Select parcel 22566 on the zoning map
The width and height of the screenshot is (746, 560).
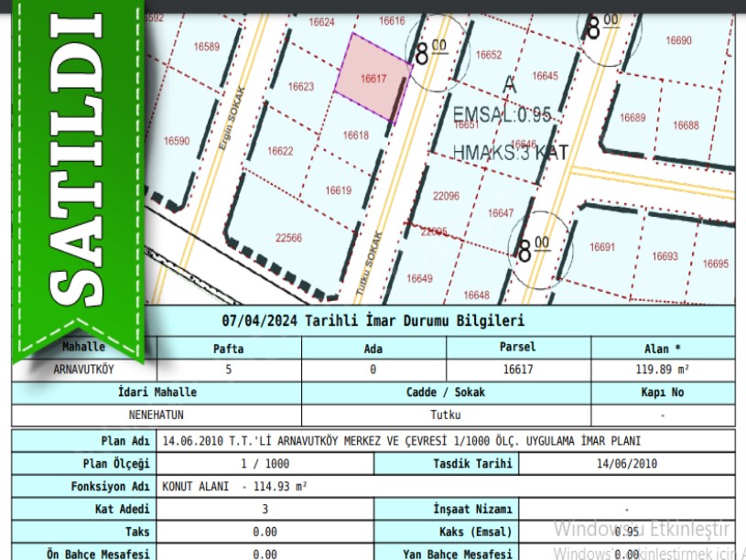288,238
